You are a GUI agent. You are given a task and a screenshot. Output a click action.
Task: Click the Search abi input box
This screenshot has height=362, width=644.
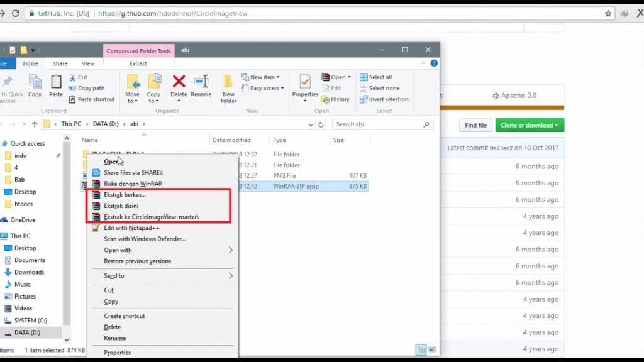click(x=382, y=124)
